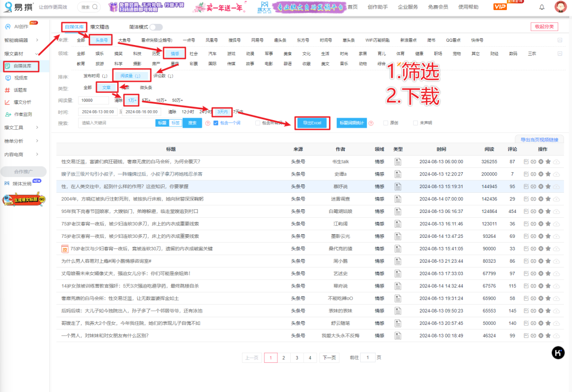Check the 包含所有词 checkbox
The image size is (572, 392).
coord(257,123)
